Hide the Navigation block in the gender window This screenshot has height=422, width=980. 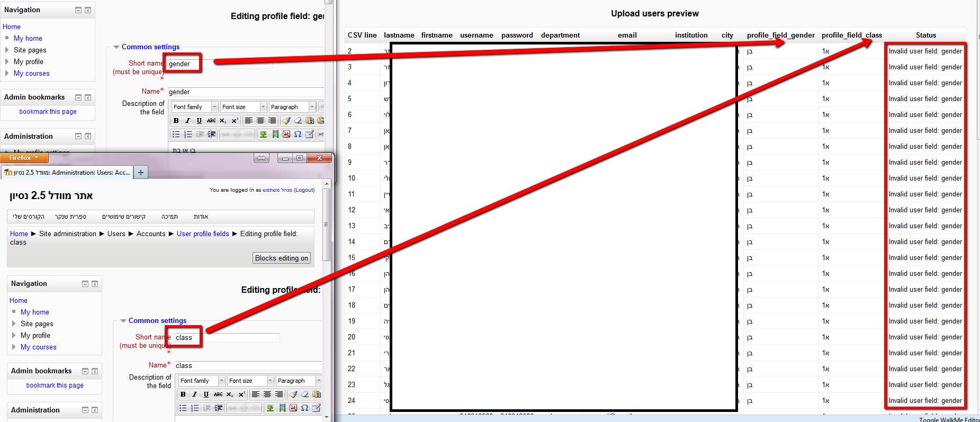pyautogui.click(x=78, y=10)
